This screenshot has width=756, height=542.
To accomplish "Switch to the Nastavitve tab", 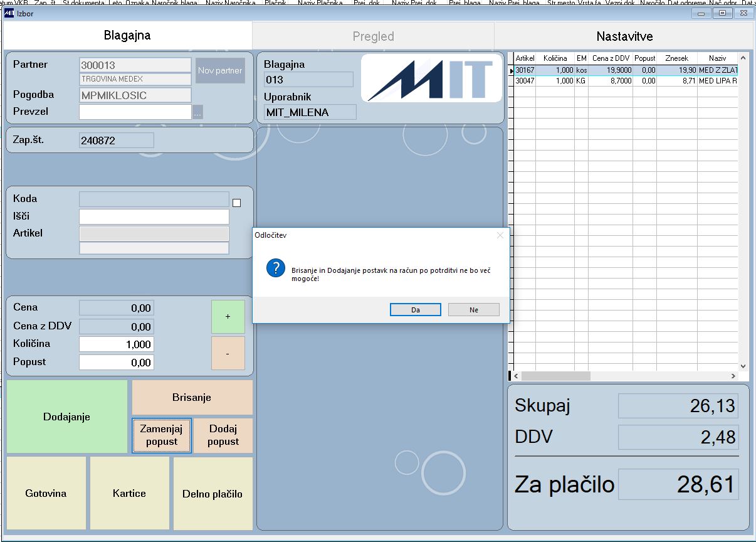I will tap(624, 36).
